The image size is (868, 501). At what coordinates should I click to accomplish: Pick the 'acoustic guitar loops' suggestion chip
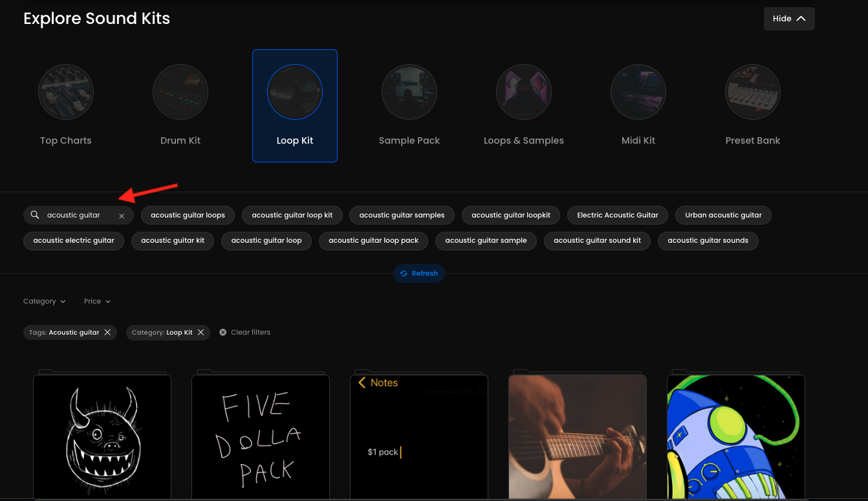click(x=188, y=215)
